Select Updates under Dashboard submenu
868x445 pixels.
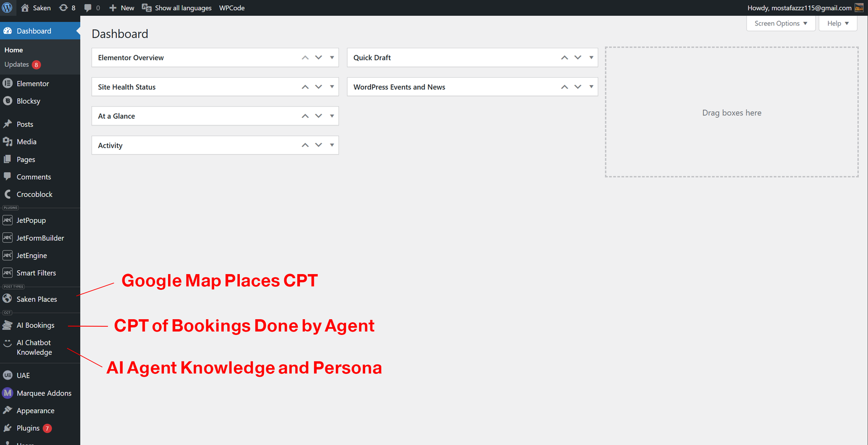click(17, 65)
